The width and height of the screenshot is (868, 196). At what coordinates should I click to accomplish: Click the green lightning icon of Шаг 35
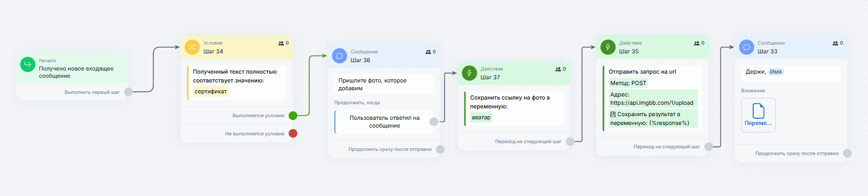point(608,47)
